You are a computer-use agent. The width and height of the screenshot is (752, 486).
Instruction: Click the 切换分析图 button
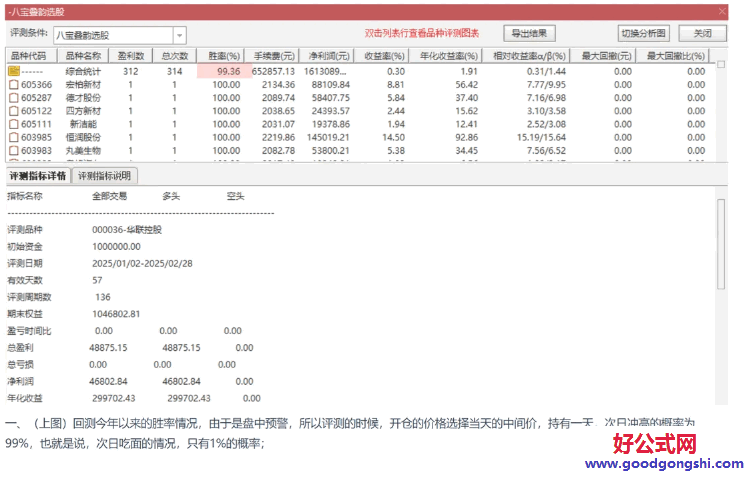pyautogui.click(x=643, y=33)
